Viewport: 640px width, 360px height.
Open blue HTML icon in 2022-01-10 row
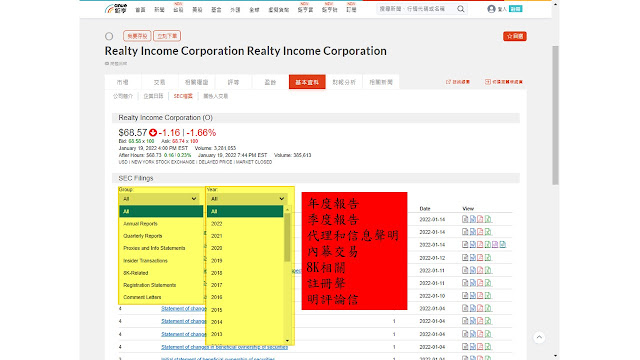473,295
